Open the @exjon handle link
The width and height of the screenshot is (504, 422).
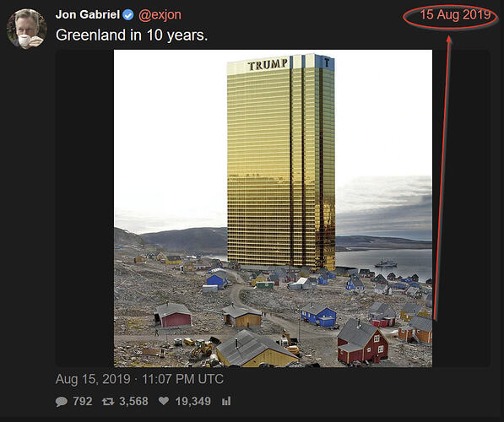point(160,15)
